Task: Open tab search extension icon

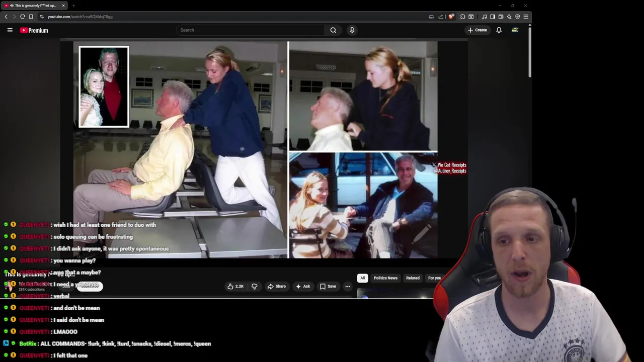Action: pyautogui.click(x=471, y=17)
